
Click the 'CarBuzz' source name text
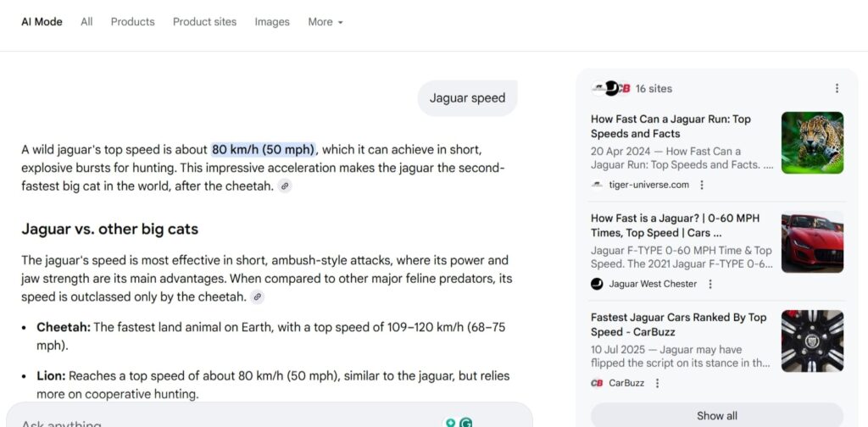pyautogui.click(x=626, y=383)
